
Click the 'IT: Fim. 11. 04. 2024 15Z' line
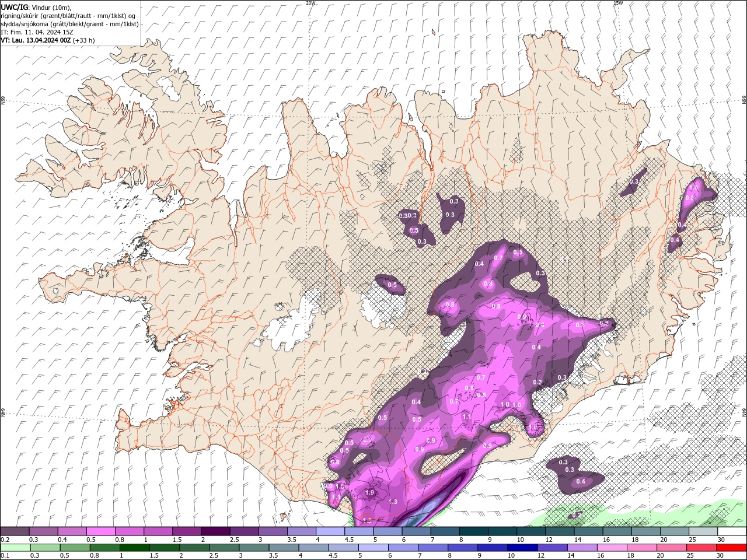pos(36,32)
